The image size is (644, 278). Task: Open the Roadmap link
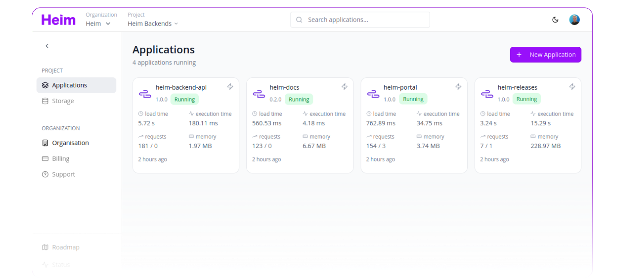point(66,248)
